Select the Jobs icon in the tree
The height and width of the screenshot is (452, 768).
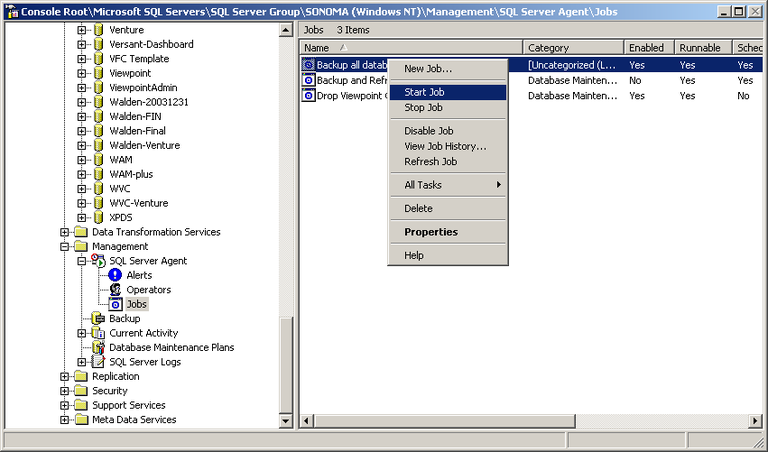115,304
